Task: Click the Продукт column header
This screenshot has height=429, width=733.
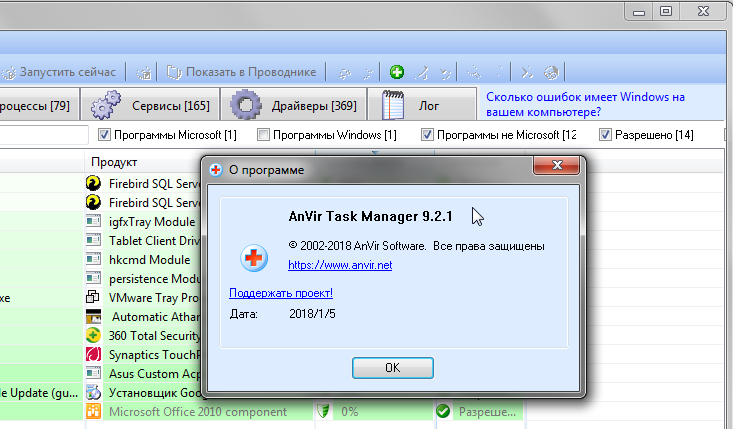Action: [x=114, y=162]
